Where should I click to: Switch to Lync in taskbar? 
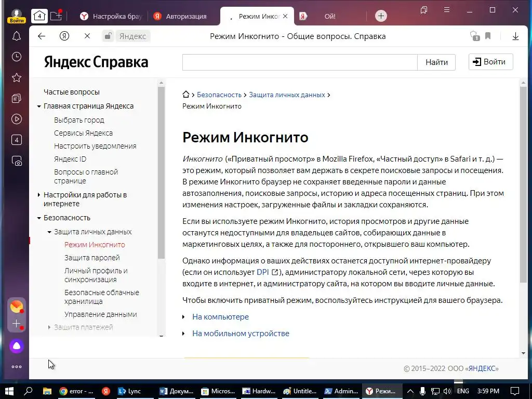(129, 391)
